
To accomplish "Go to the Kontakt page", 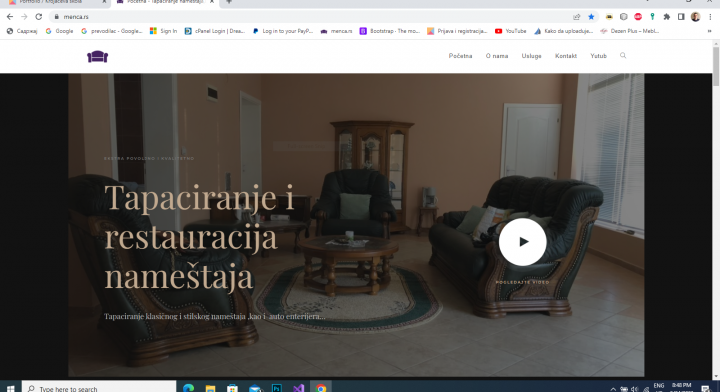I will coord(566,56).
